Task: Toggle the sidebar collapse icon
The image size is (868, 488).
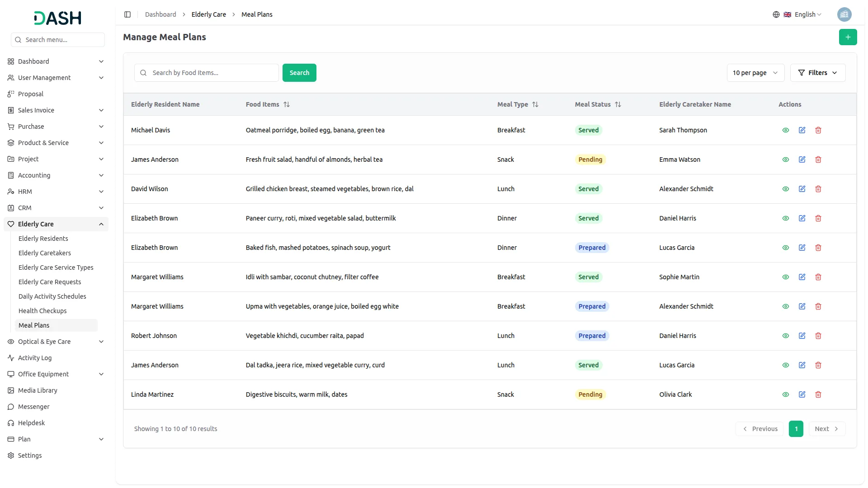Action: (x=127, y=14)
